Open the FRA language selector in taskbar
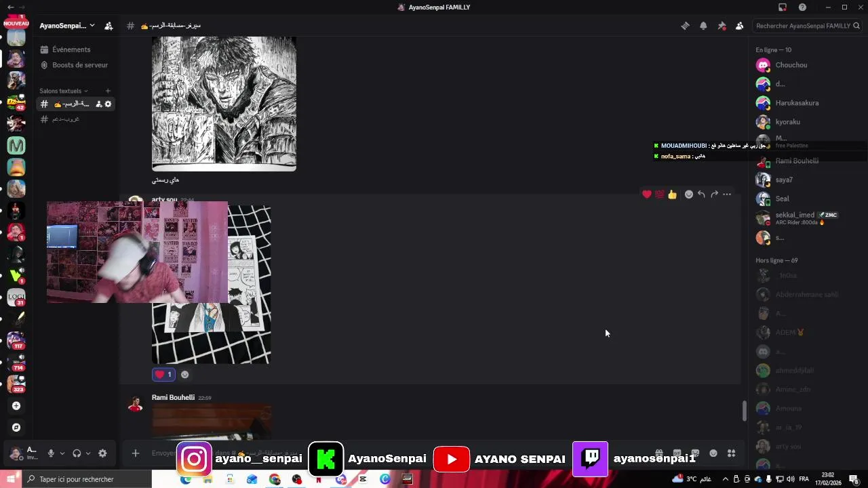868x488 pixels. pyautogui.click(x=804, y=479)
